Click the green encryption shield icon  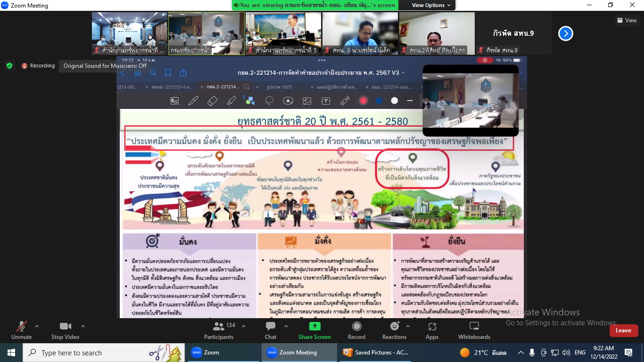9,66
